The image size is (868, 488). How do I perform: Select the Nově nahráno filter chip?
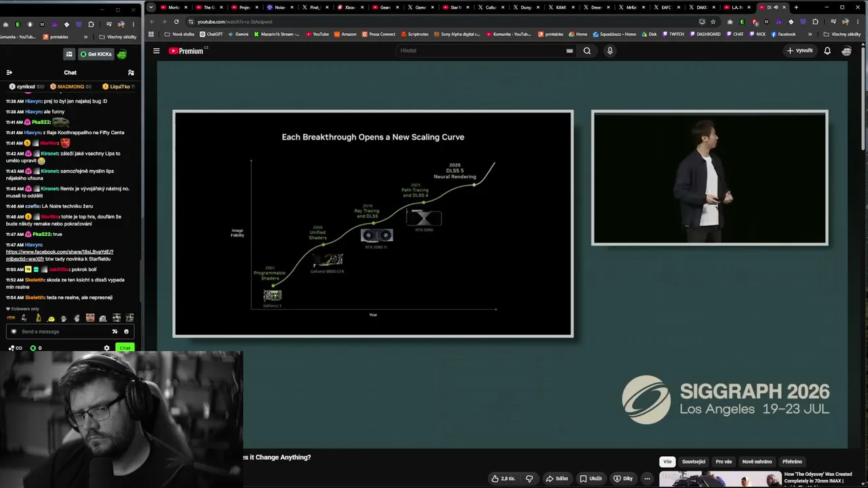pyautogui.click(x=757, y=462)
